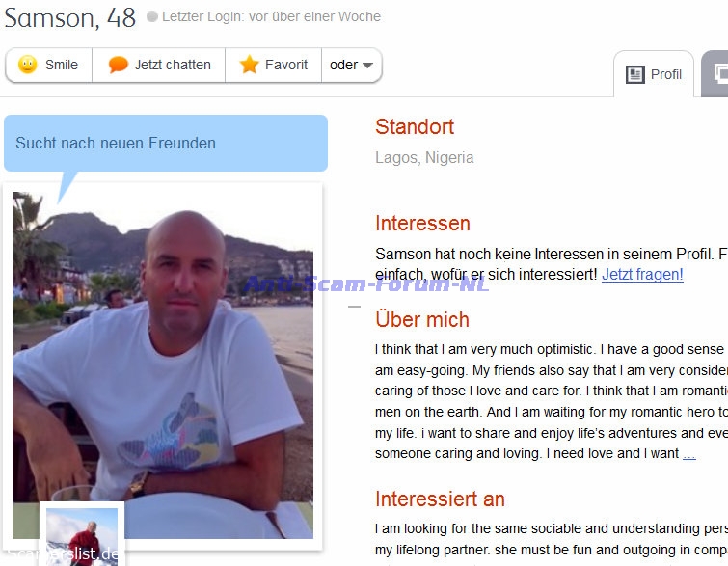728x566 pixels.
Task: Expand the oder dropdown menu
Action: [x=351, y=65]
